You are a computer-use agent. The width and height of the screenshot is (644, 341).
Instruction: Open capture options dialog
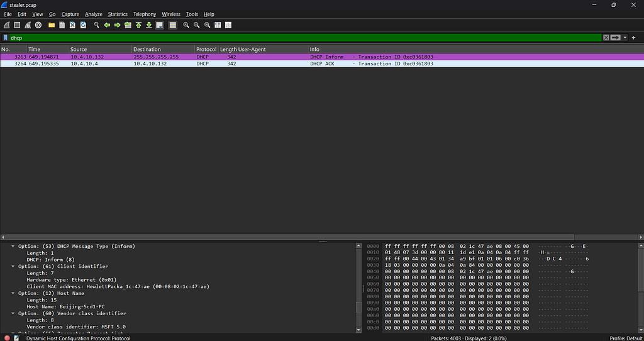coord(38,25)
